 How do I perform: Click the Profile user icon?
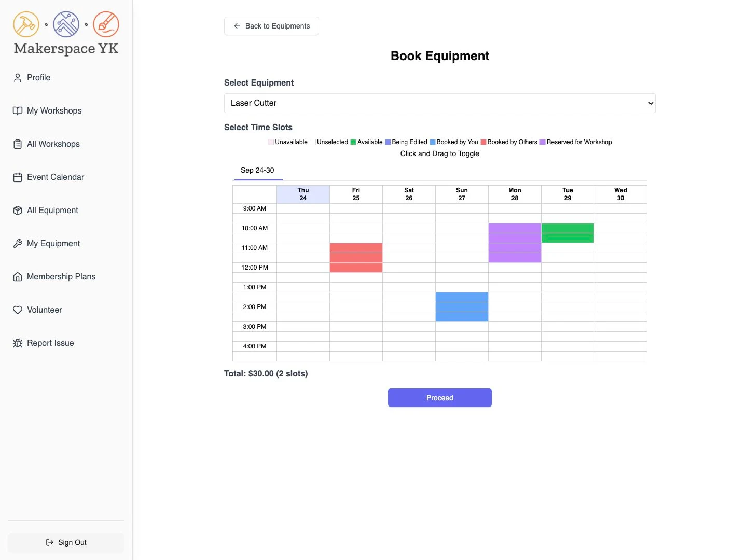point(18,78)
